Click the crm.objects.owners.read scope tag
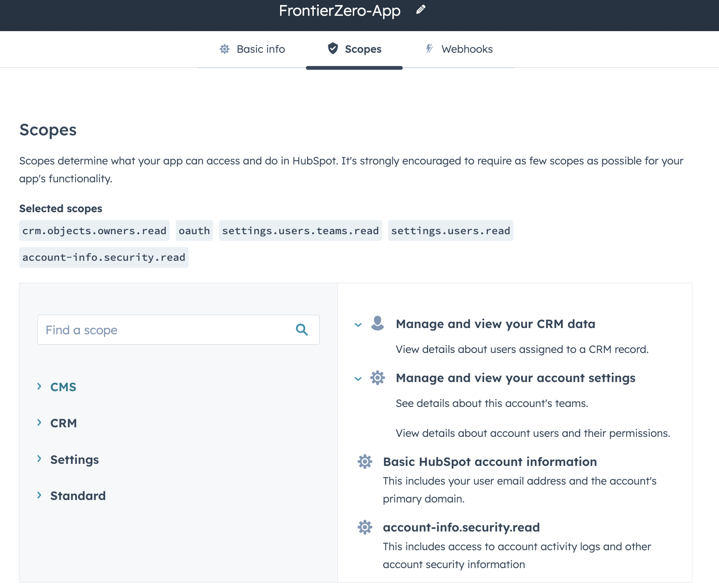 (94, 230)
